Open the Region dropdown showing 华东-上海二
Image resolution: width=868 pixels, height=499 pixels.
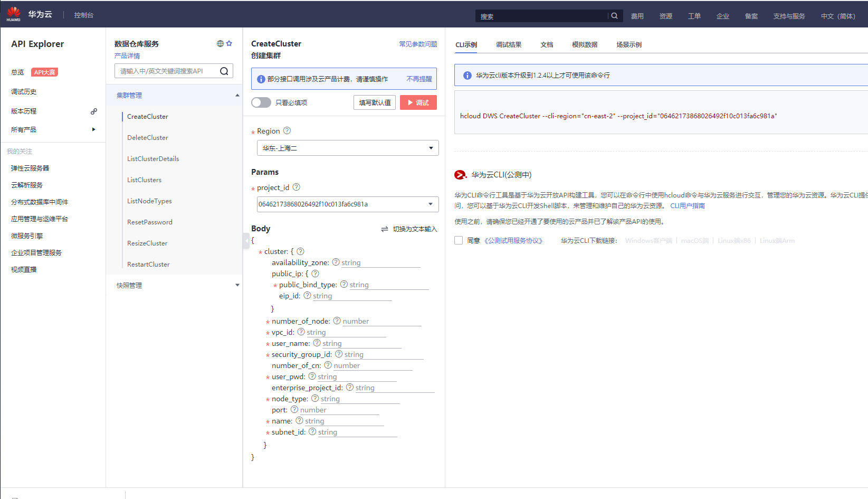click(348, 148)
